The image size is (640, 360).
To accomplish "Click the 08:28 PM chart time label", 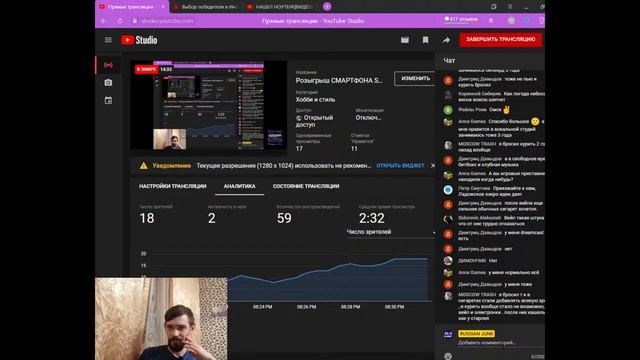I will tap(350, 307).
